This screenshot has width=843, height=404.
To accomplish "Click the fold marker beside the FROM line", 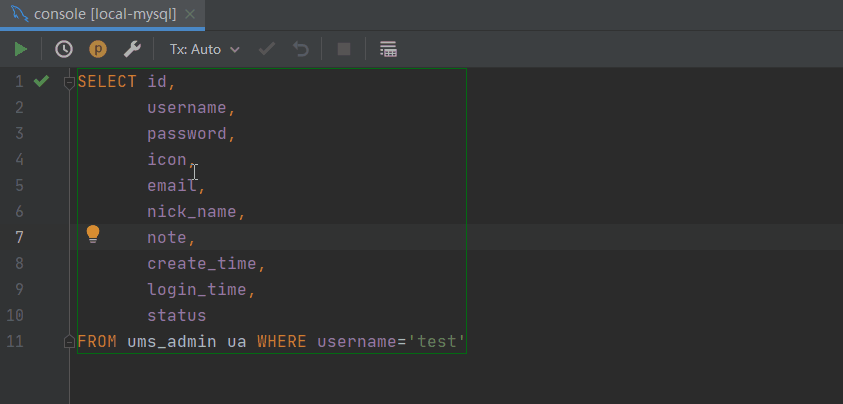I will tap(69, 342).
